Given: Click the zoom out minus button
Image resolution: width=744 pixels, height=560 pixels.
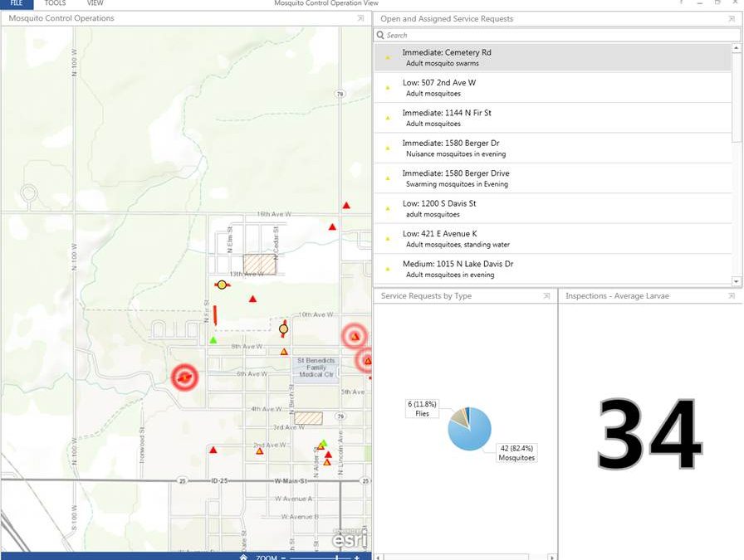Looking at the screenshot, I should point(283,558).
